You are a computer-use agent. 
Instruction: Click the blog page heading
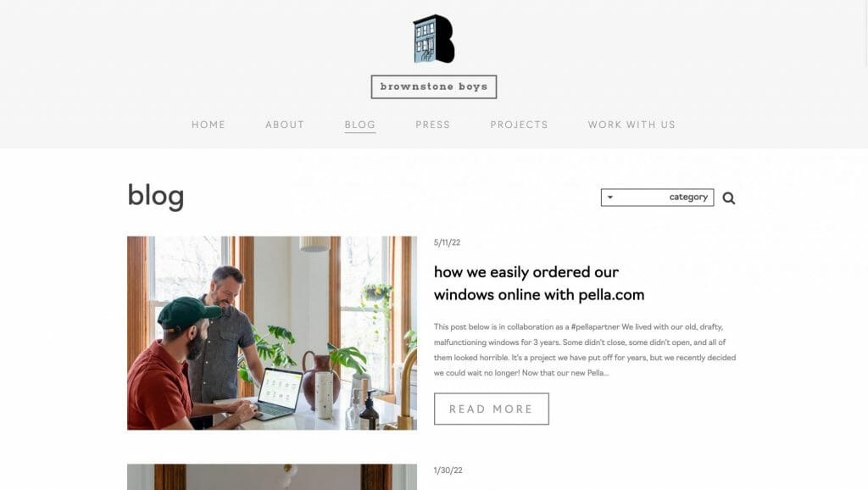click(156, 196)
